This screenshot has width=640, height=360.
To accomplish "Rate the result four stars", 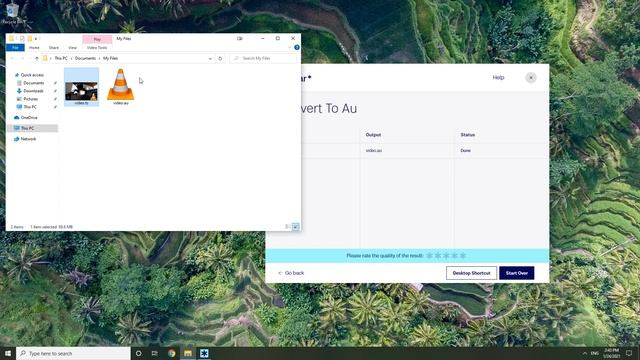I will (454, 256).
